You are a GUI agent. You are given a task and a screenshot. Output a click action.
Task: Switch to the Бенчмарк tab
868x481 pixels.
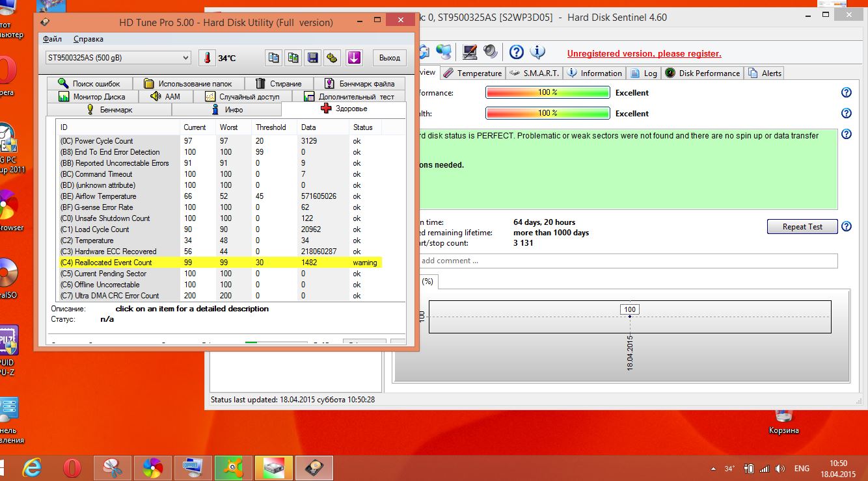pos(109,110)
